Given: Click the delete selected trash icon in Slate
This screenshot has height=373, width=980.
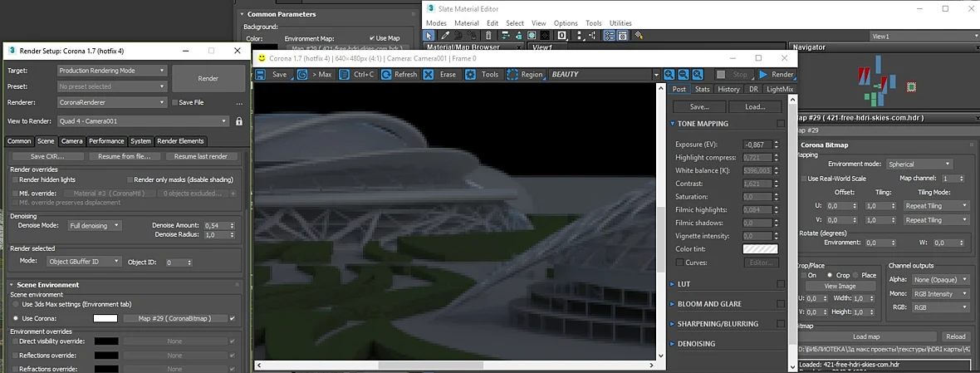Looking at the screenshot, I should click(488, 36).
